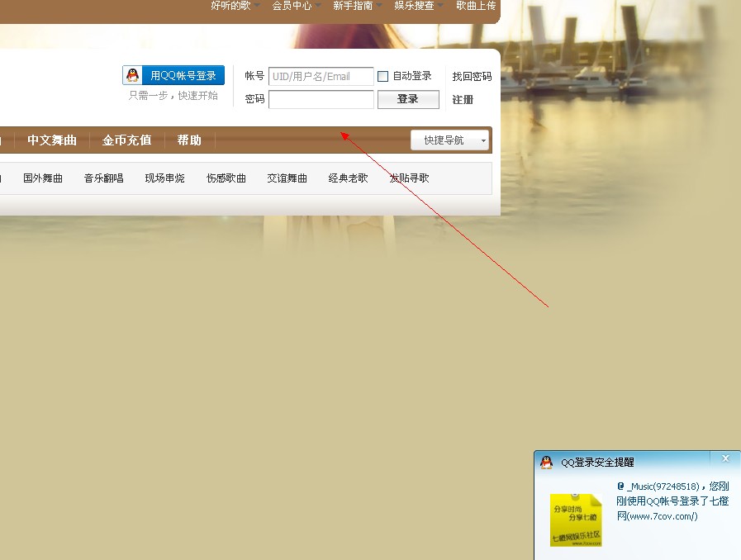Image resolution: width=741 pixels, height=560 pixels.
Task: Open the 金币充值 nav item
Action: tap(126, 140)
